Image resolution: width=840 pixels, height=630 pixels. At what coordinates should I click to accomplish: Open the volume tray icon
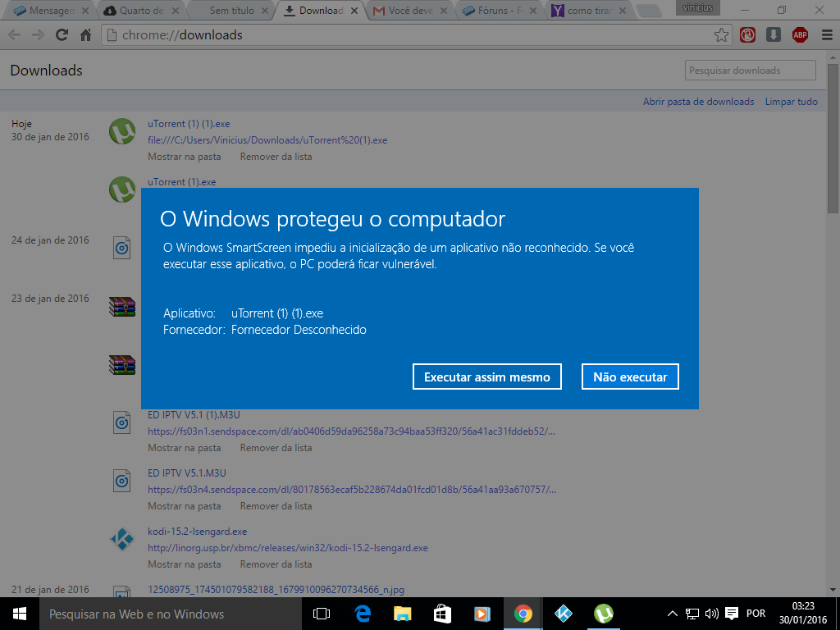point(712,614)
